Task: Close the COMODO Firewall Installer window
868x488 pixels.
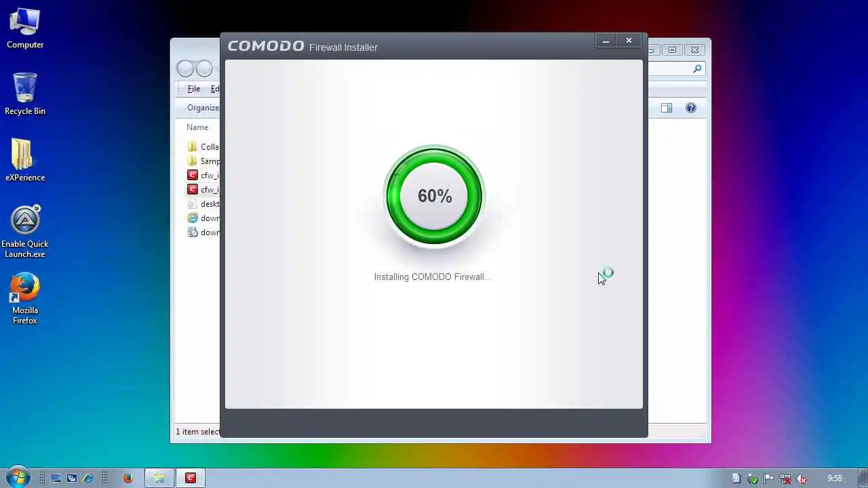Action: pos(629,41)
